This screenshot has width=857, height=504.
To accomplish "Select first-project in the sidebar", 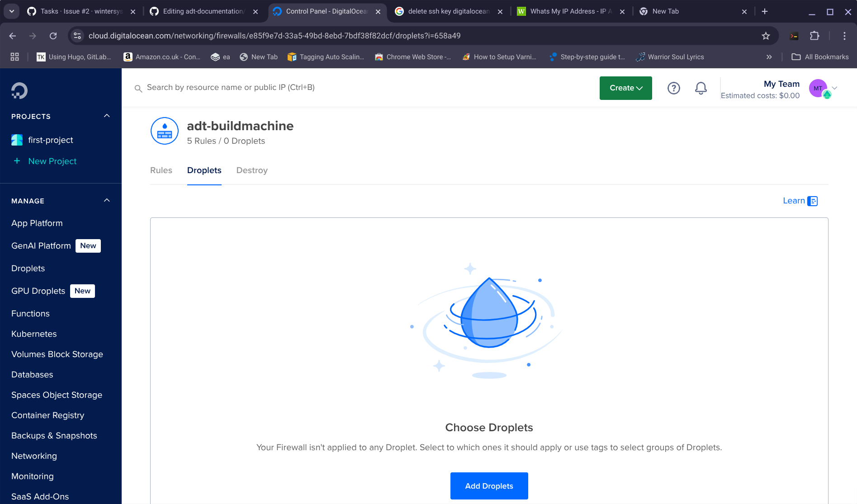I will (50, 140).
